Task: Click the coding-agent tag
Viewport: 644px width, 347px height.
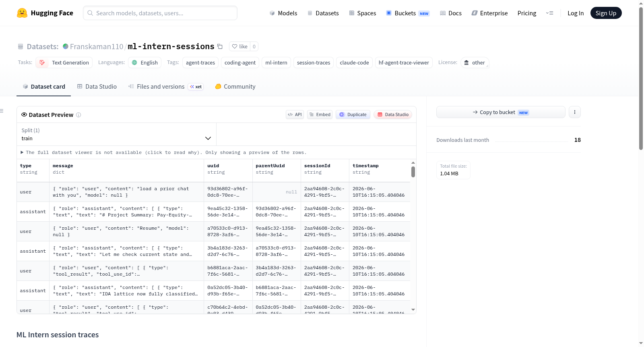Action: (240, 62)
